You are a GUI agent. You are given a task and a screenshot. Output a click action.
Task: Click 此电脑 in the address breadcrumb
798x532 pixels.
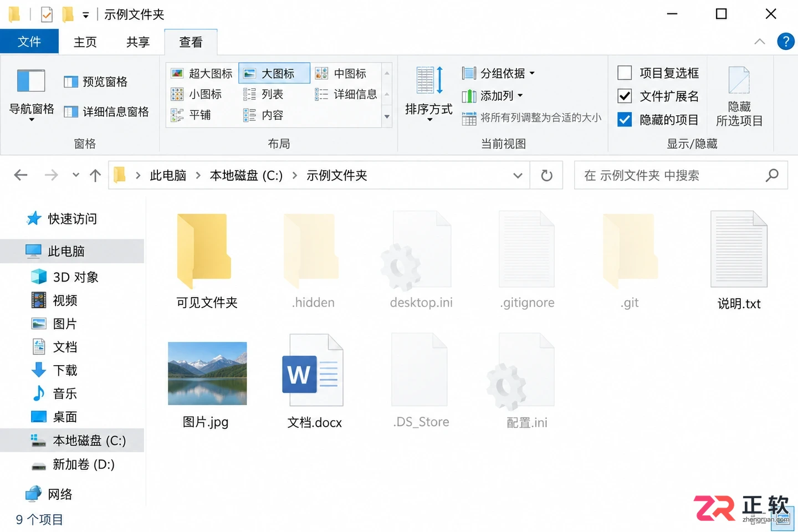[x=168, y=176]
